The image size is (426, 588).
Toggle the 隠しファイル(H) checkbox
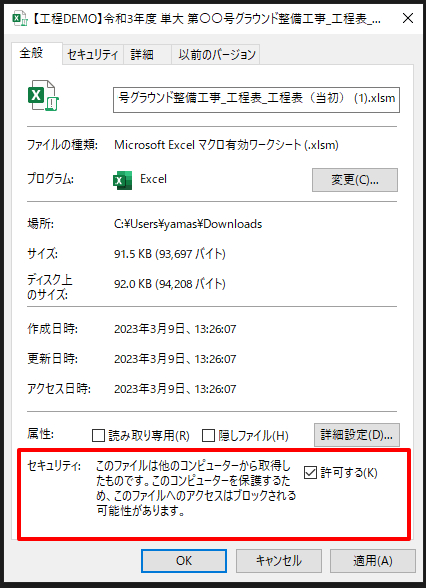[x=208, y=436]
